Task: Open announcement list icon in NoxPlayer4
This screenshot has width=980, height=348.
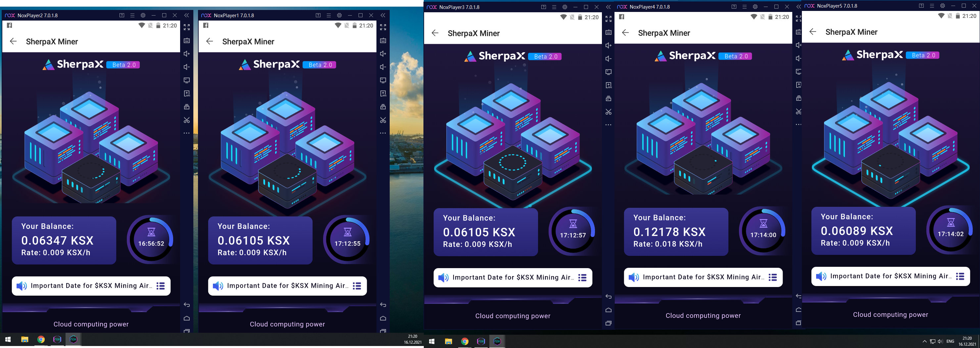Action: coord(773,277)
